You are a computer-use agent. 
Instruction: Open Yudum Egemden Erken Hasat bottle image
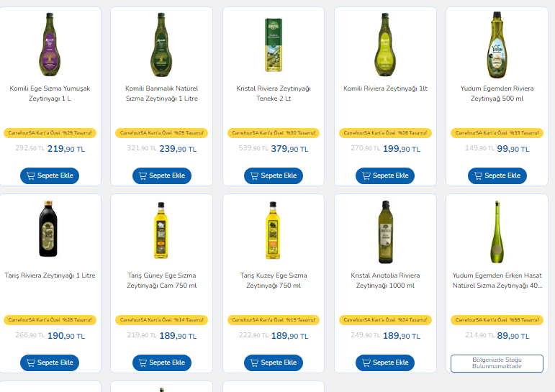497,230
